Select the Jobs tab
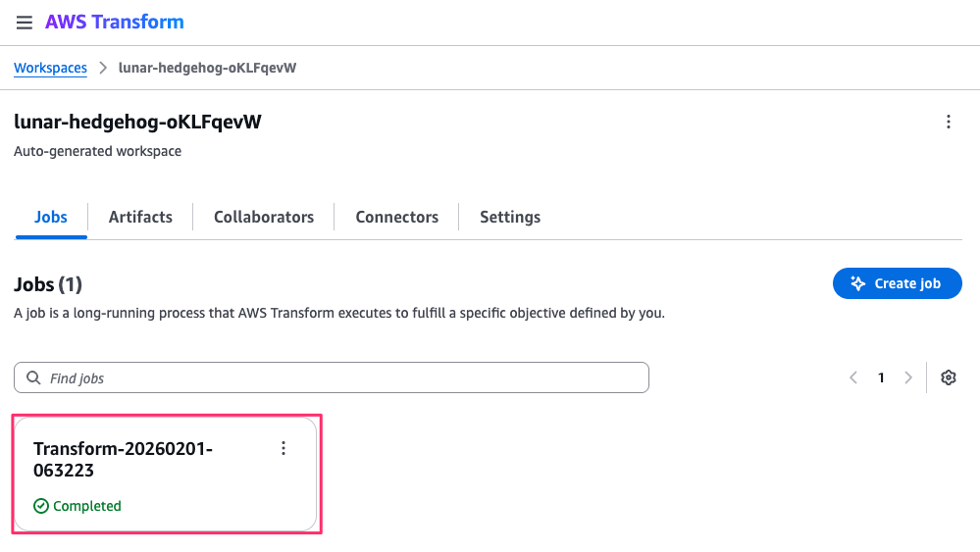 point(51,217)
